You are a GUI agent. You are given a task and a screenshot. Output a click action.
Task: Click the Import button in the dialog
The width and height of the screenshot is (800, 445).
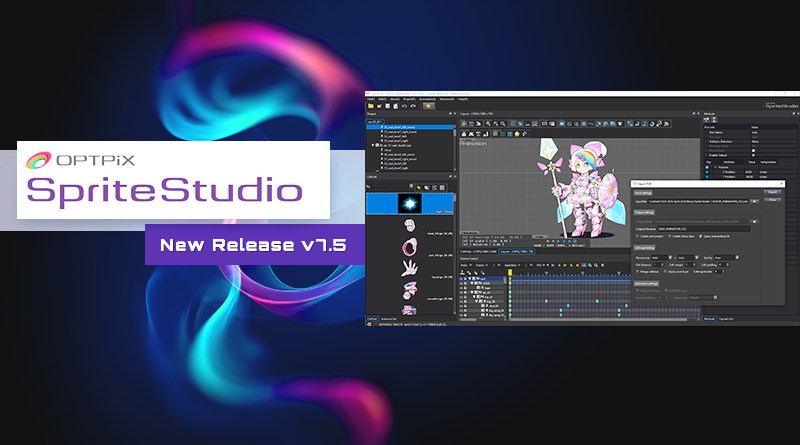tap(772, 192)
